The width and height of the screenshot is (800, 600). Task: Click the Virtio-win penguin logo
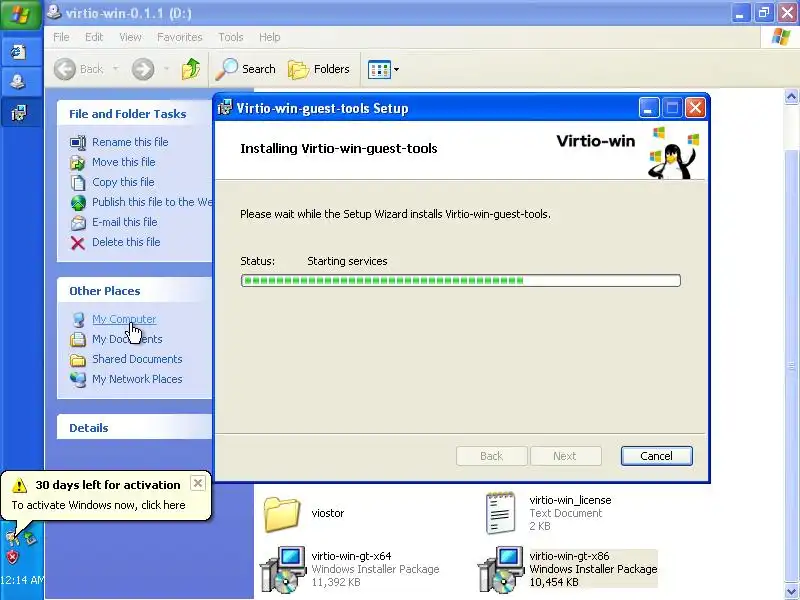tap(674, 153)
